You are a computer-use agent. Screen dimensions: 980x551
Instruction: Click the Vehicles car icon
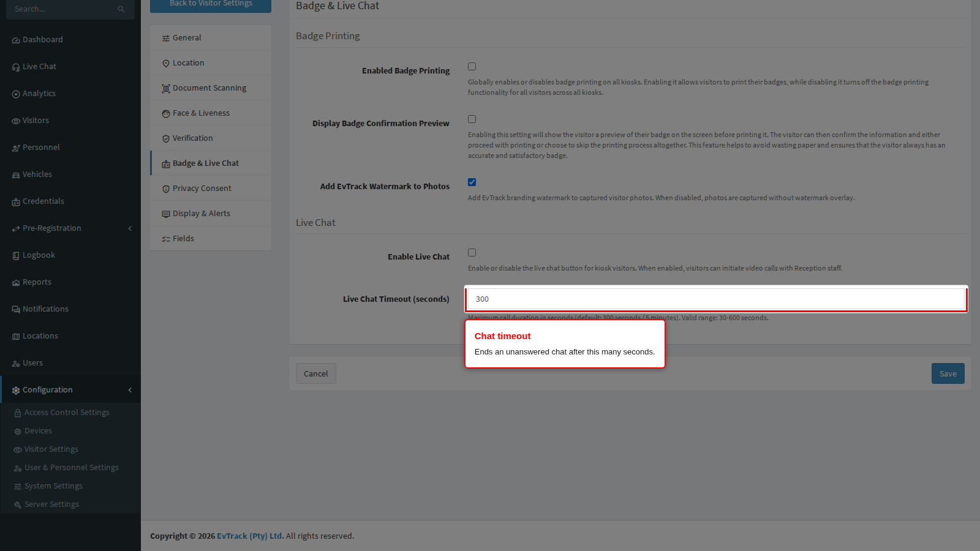coord(16,175)
